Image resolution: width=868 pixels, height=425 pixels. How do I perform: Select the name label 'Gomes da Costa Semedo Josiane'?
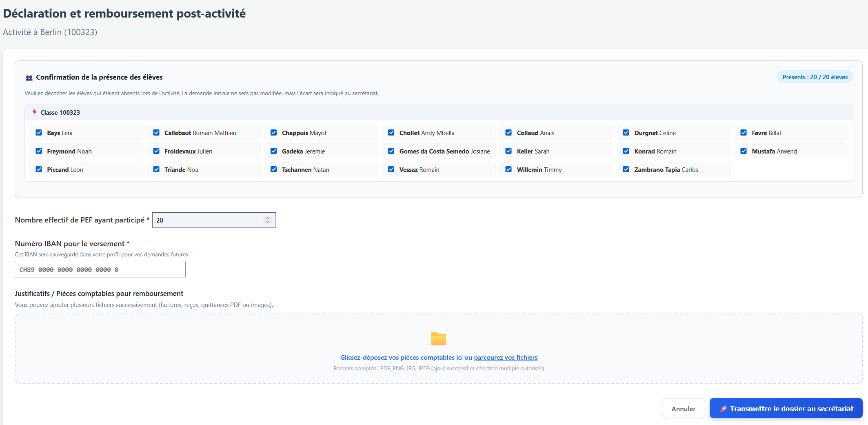[x=444, y=151]
